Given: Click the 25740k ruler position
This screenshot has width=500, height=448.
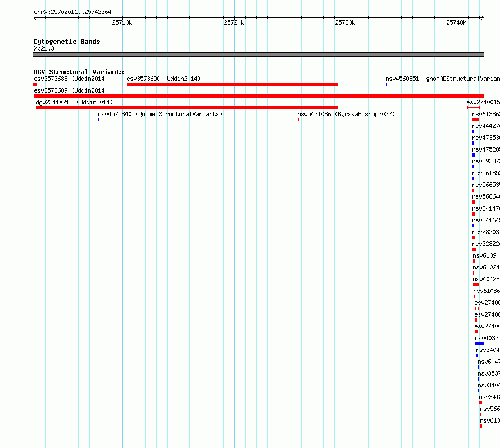Looking at the screenshot, I should 456,22.
